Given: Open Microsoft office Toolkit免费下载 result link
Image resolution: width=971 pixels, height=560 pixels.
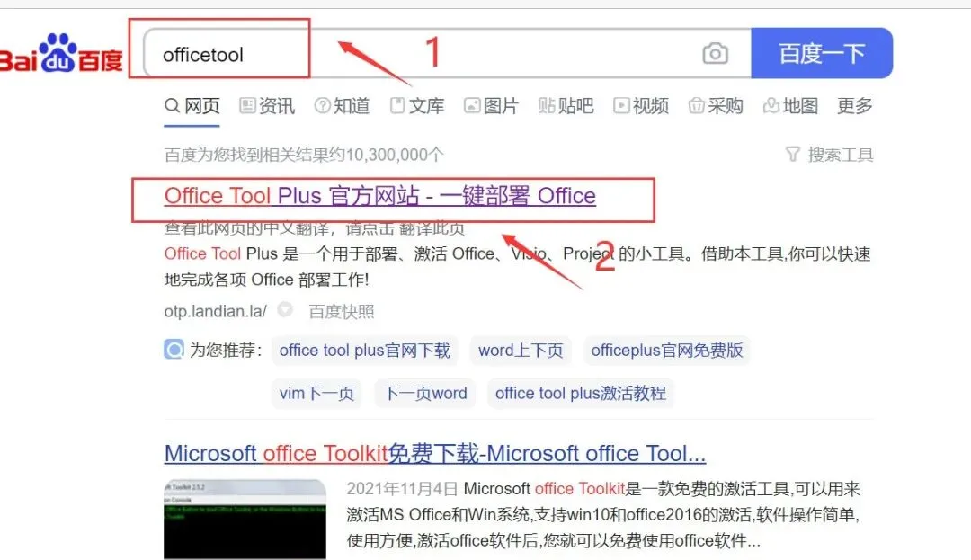Looking at the screenshot, I should pos(435,454).
